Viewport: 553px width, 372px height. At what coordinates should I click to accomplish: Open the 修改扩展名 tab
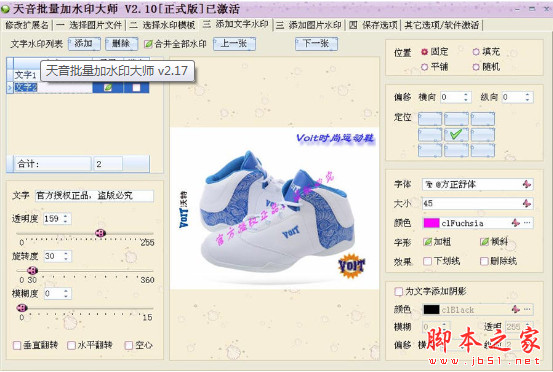27,25
